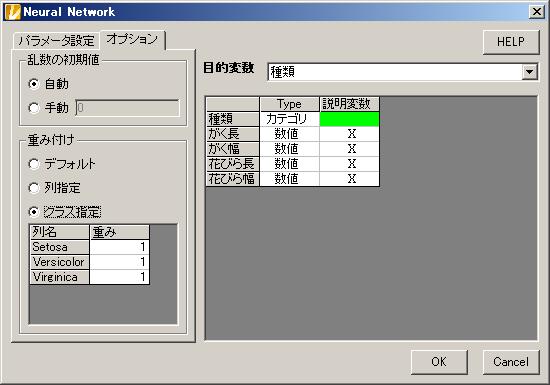Click the 数値 type cell for 花びら幅
550x385 pixels.
pos(289,179)
